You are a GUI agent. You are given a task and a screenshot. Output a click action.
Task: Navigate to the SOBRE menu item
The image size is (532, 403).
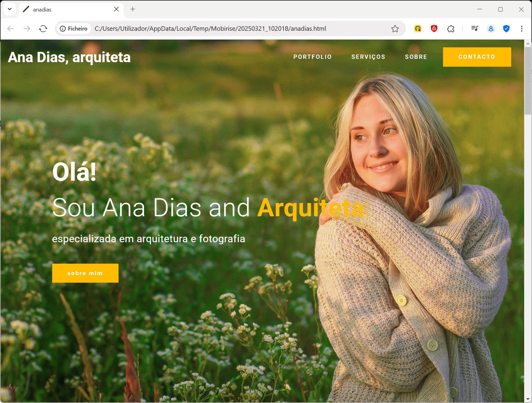pos(416,57)
